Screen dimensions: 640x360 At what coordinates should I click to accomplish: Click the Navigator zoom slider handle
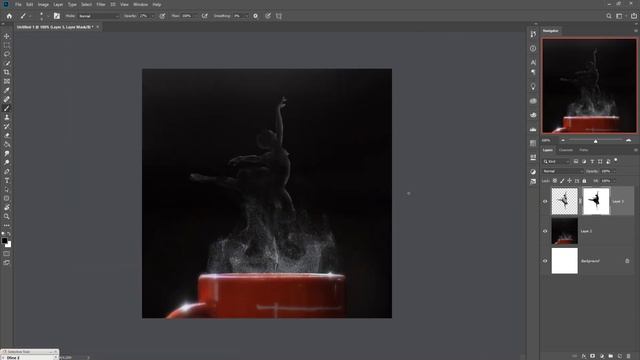[x=596, y=141]
